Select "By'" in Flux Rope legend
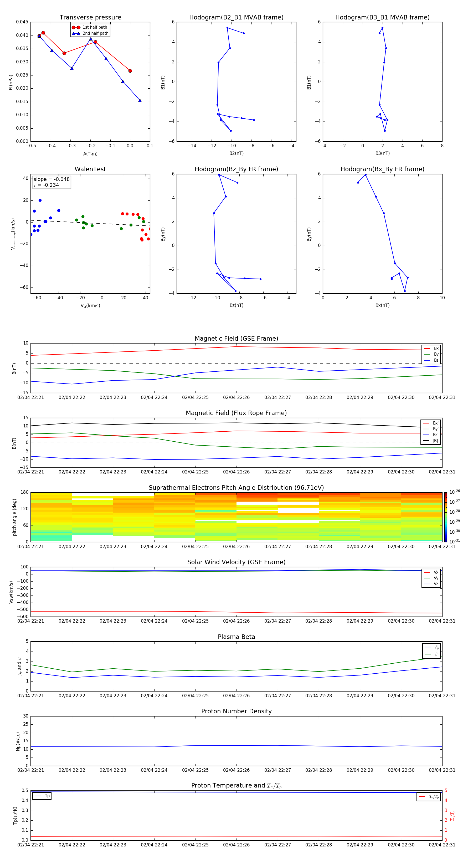The width and height of the screenshot is (473, 868). pos(431,429)
